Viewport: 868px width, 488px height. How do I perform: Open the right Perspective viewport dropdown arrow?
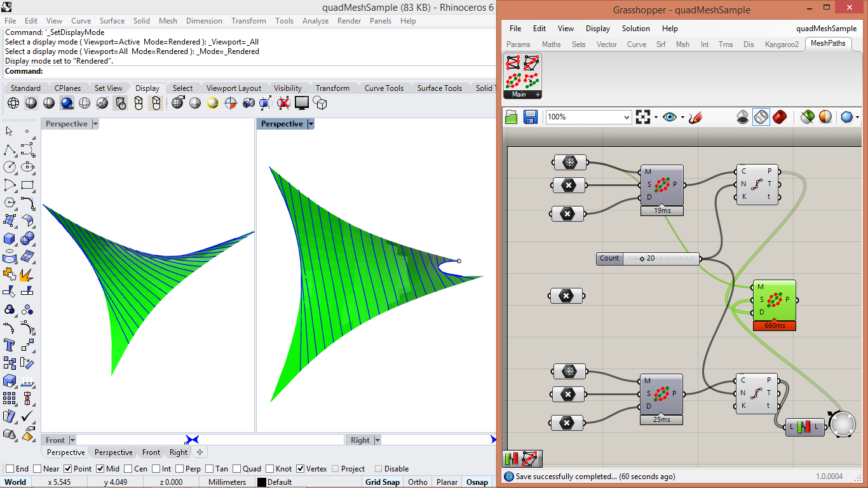(311, 124)
